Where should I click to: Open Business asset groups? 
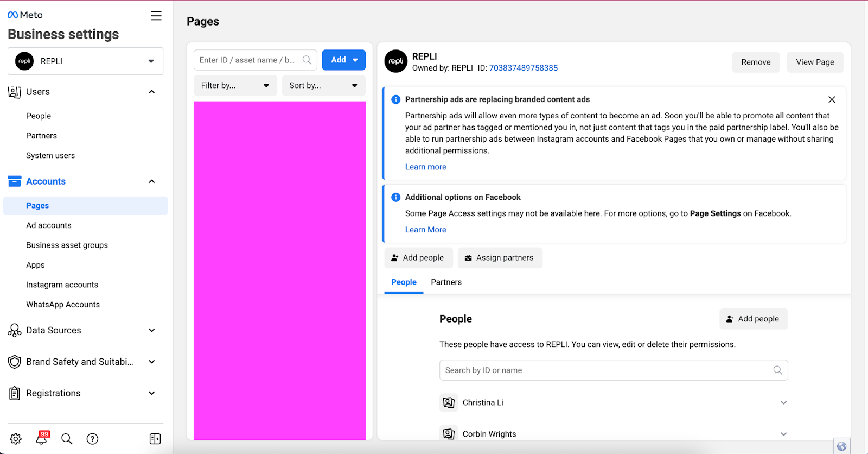point(67,245)
